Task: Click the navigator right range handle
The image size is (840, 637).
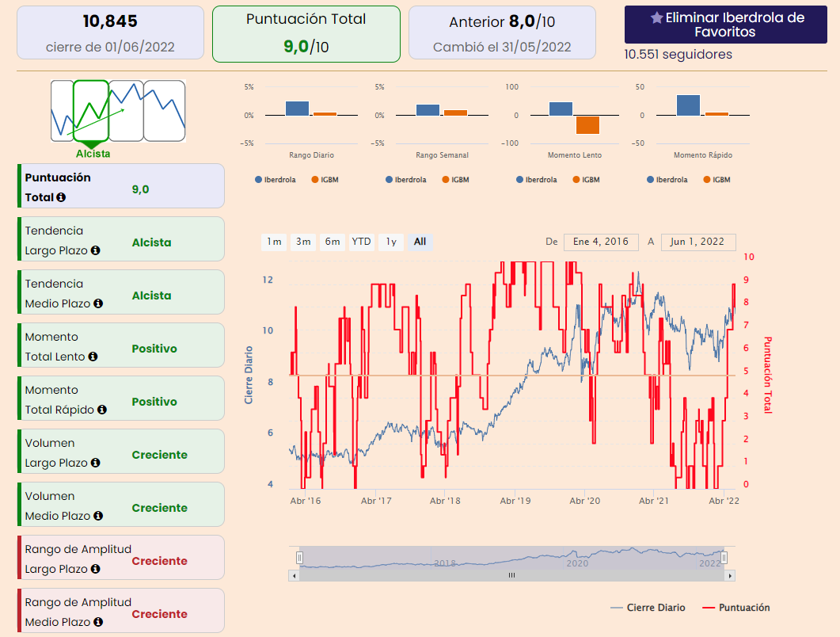Action: pyautogui.click(x=724, y=559)
